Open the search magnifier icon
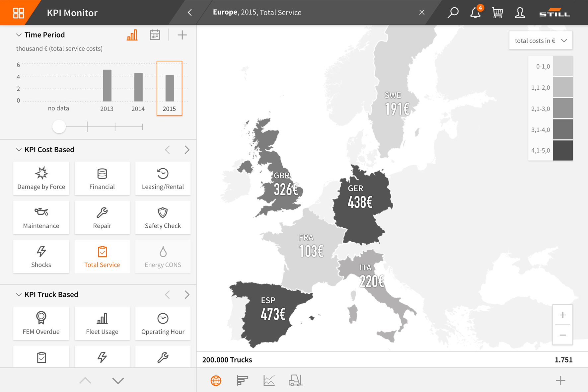588x392 pixels. pos(453,13)
